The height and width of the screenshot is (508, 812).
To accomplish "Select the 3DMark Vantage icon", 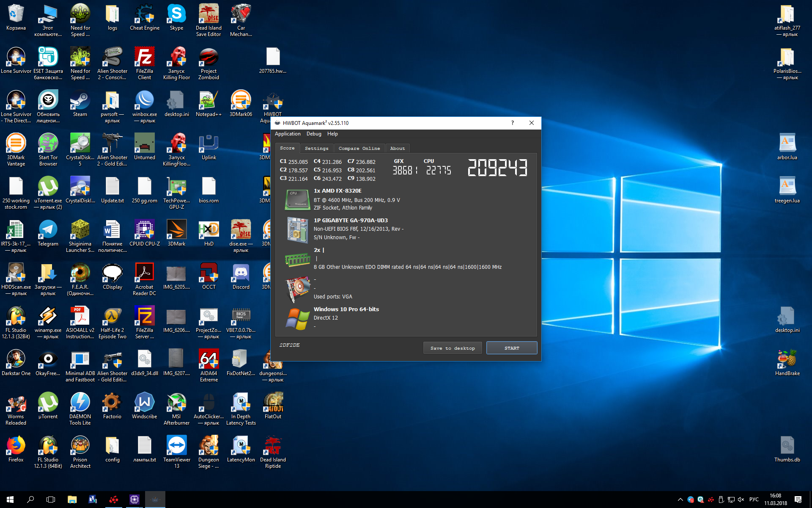I will 16,150.
